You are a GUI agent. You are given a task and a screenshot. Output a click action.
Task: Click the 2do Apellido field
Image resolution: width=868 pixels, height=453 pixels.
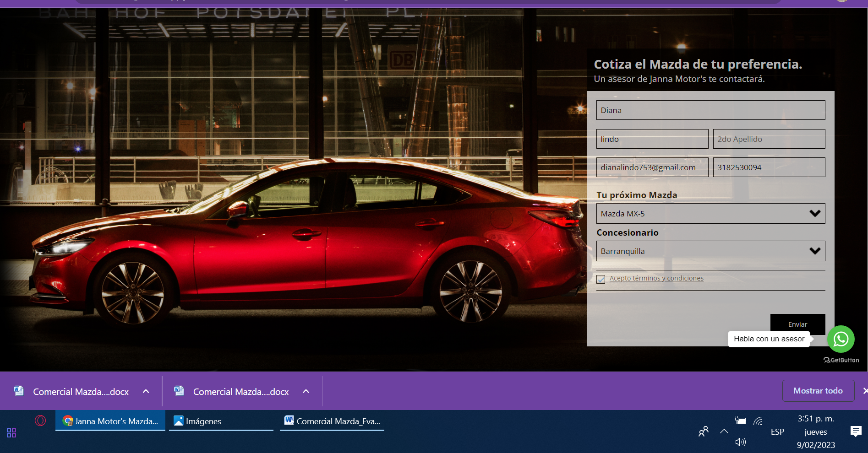769,139
